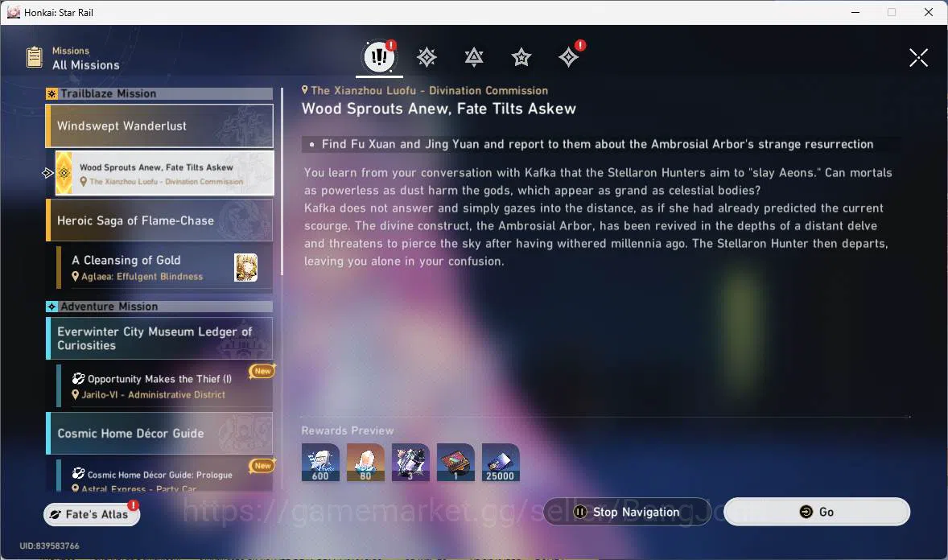The height and width of the screenshot is (560, 948).
Task: Open the Fate's Atlas button
Action: pos(91,514)
